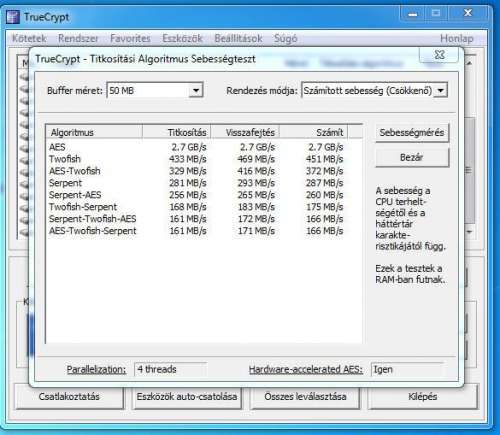Click the 183 MB/s decryption value

coord(256,207)
